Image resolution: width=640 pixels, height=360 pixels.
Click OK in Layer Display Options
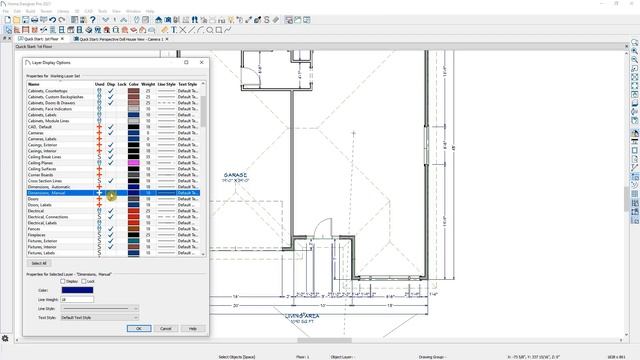point(139,329)
